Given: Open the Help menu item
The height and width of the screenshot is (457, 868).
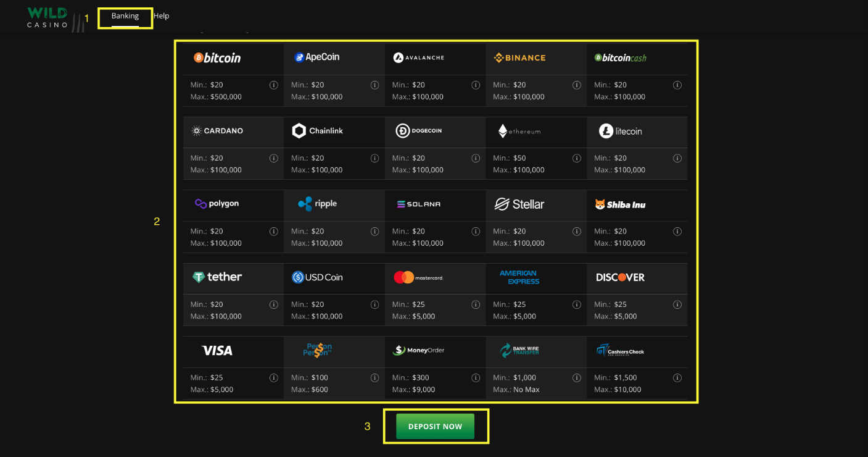Looking at the screenshot, I should (x=161, y=16).
